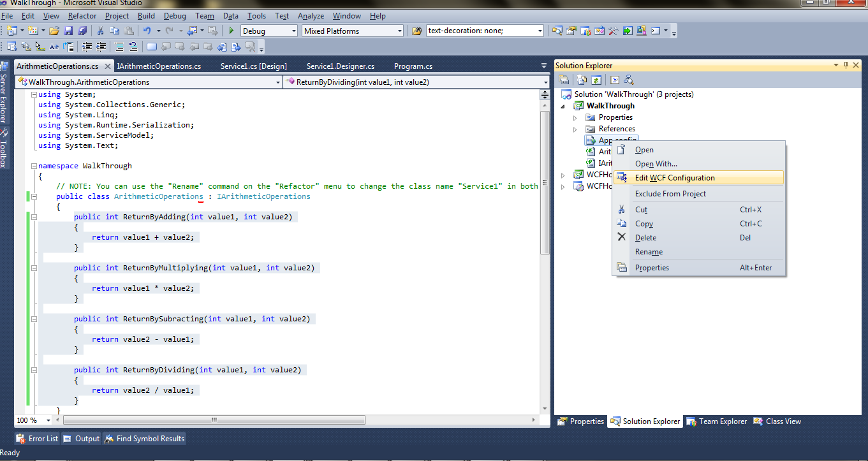Click the editor horizontal scrollbar thumb

(214, 420)
